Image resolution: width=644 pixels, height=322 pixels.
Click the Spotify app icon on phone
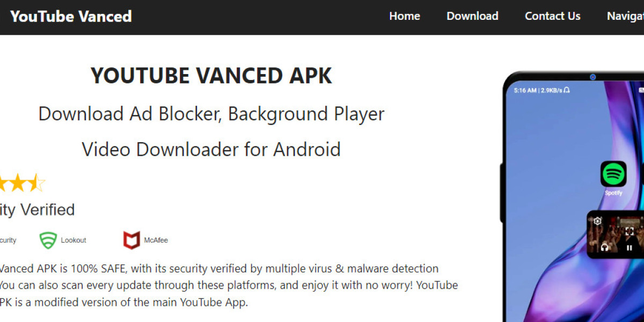pos(613,174)
